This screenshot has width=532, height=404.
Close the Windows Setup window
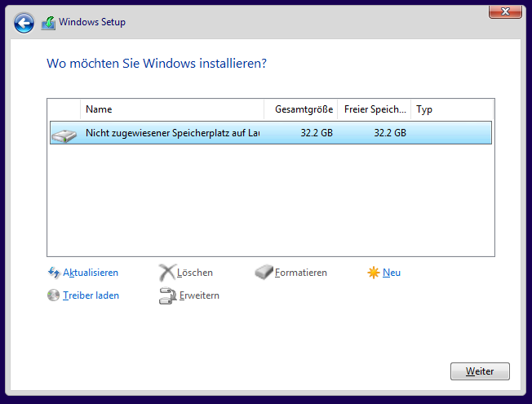(505, 11)
